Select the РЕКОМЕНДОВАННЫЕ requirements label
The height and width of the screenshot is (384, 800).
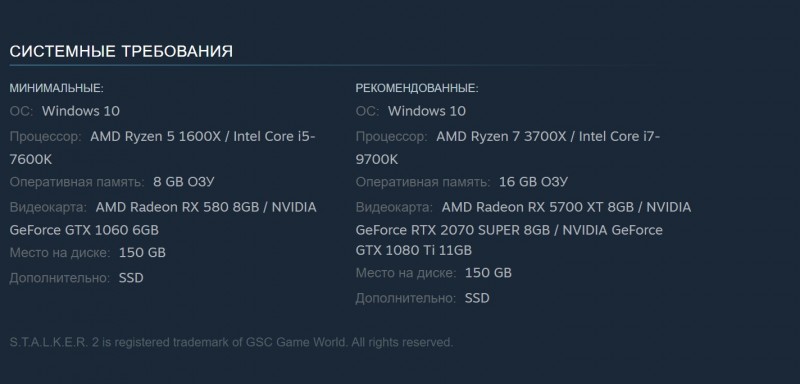pos(417,88)
